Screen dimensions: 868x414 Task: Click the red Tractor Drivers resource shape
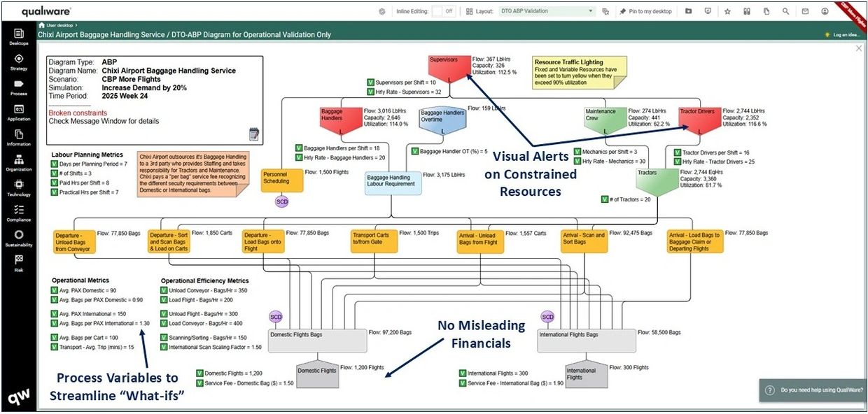(699, 119)
